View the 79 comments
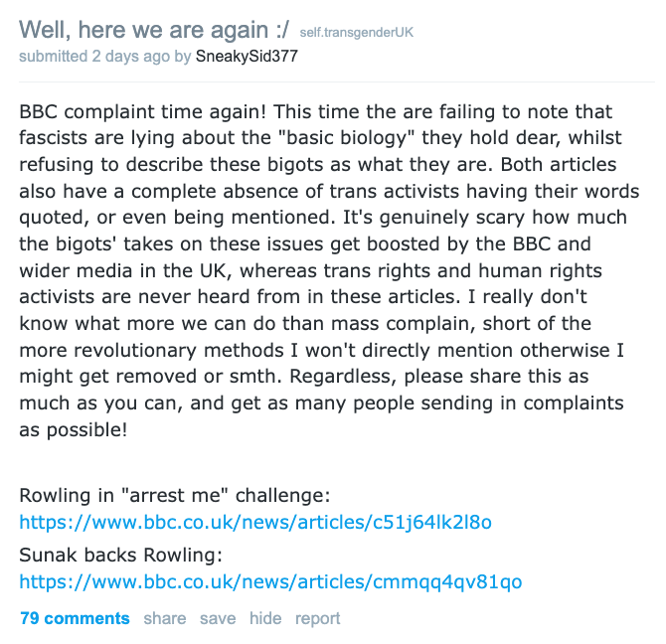 [75, 618]
